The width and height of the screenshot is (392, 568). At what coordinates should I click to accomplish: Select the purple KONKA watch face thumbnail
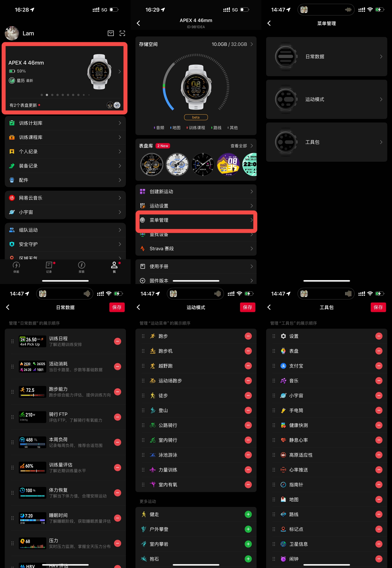click(x=228, y=164)
